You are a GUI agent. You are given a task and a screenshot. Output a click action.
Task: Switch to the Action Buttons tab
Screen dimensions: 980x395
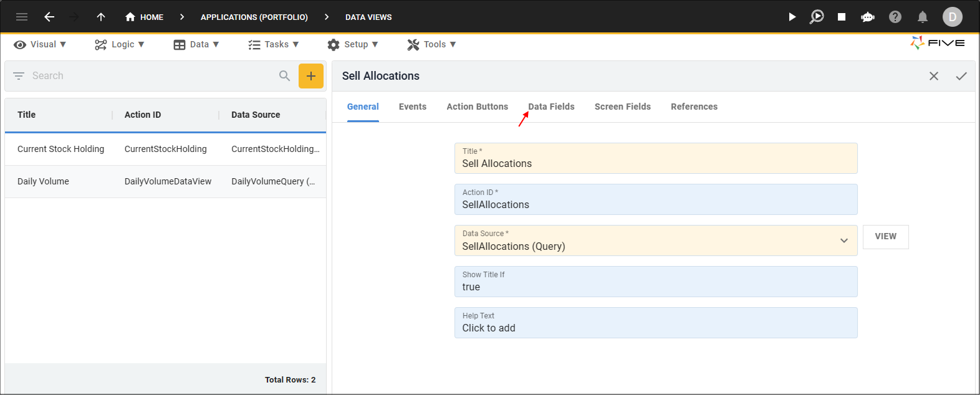pos(478,107)
